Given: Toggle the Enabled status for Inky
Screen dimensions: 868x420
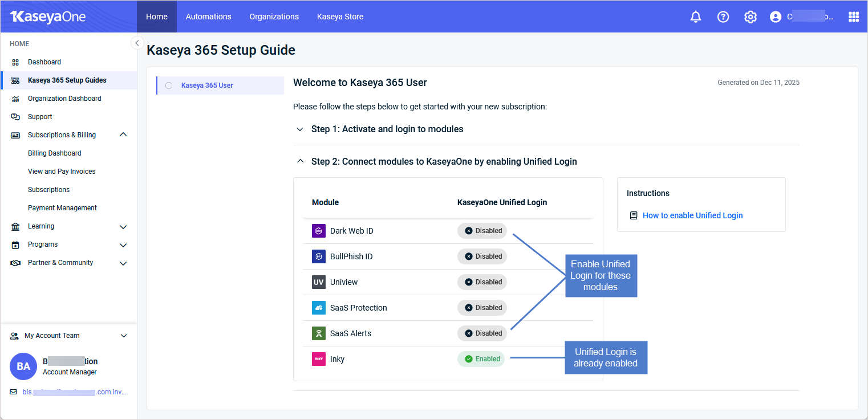Looking at the screenshot, I should pyautogui.click(x=481, y=359).
